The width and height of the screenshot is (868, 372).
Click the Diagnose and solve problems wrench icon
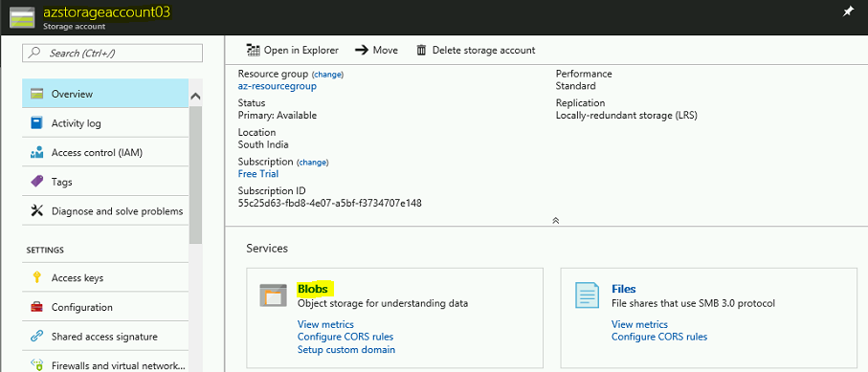point(36,211)
